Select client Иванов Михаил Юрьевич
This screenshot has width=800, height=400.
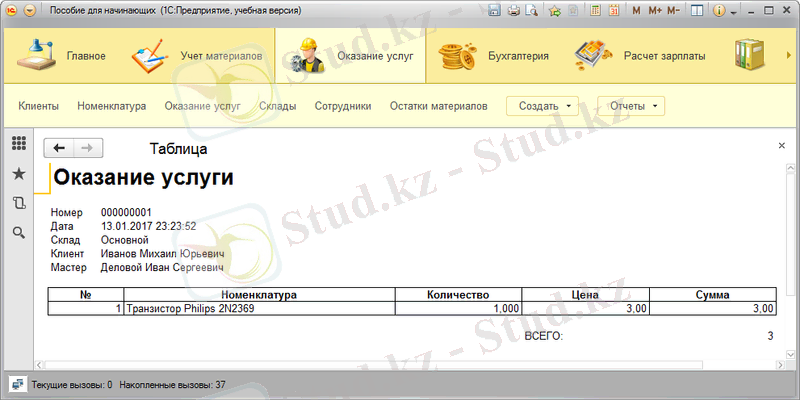[162, 254]
